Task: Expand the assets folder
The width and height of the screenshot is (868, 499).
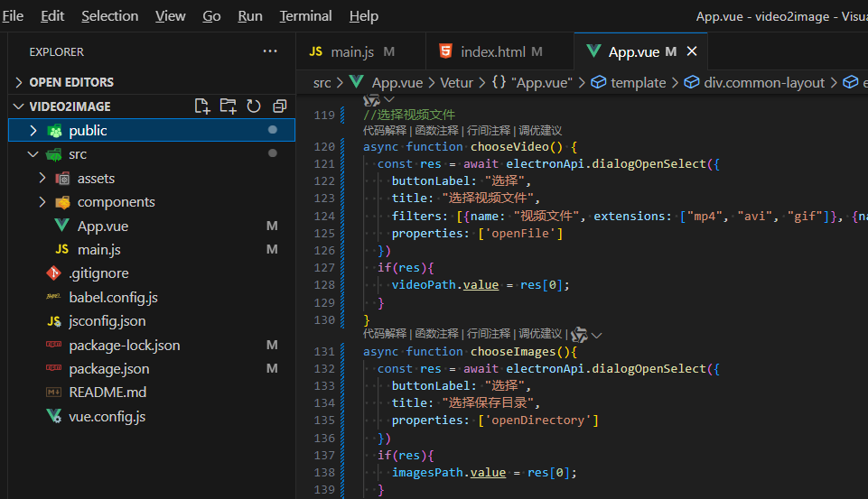Action: point(42,178)
